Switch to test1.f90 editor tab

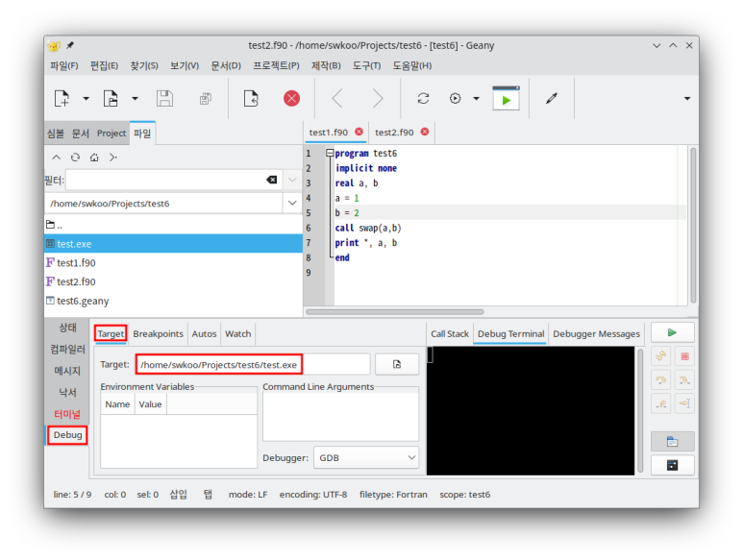[x=329, y=133]
